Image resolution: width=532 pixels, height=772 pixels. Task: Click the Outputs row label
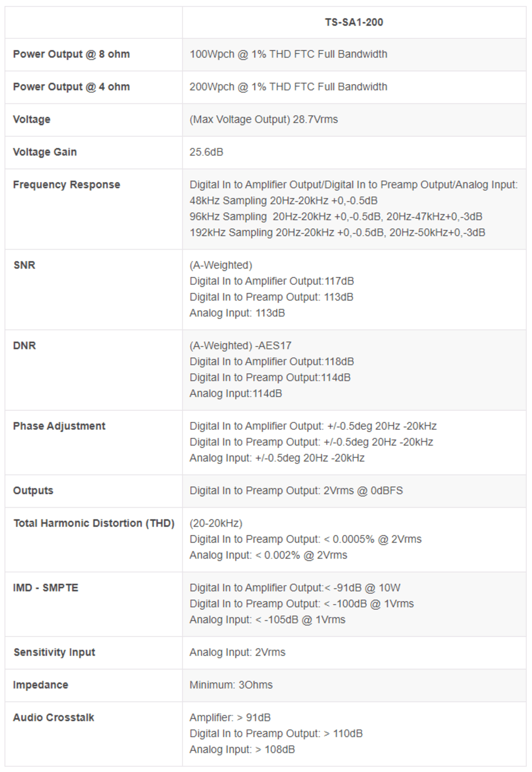(x=33, y=491)
